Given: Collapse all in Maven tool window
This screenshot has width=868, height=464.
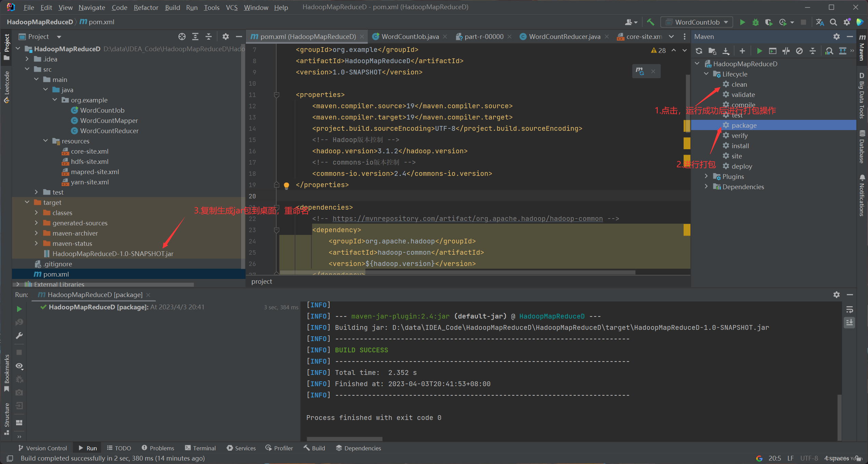Looking at the screenshot, I should click(813, 51).
